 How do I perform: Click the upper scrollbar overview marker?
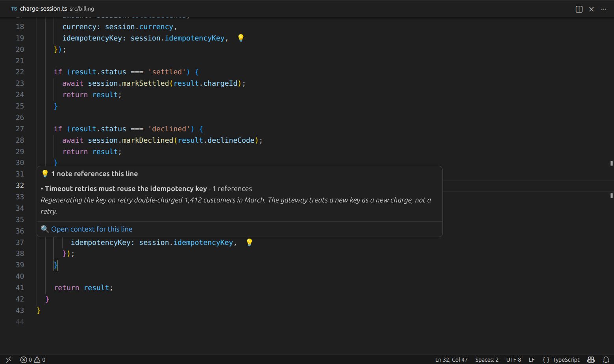[611, 163]
